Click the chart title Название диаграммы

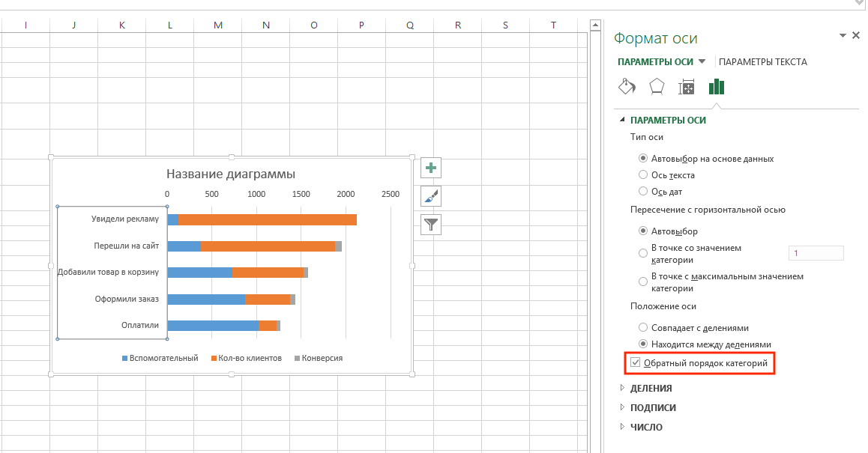pyautogui.click(x=231, y=174)
